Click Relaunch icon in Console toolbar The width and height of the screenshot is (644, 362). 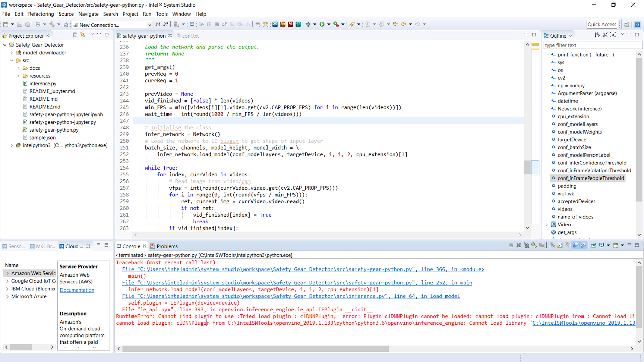point(534,245)
